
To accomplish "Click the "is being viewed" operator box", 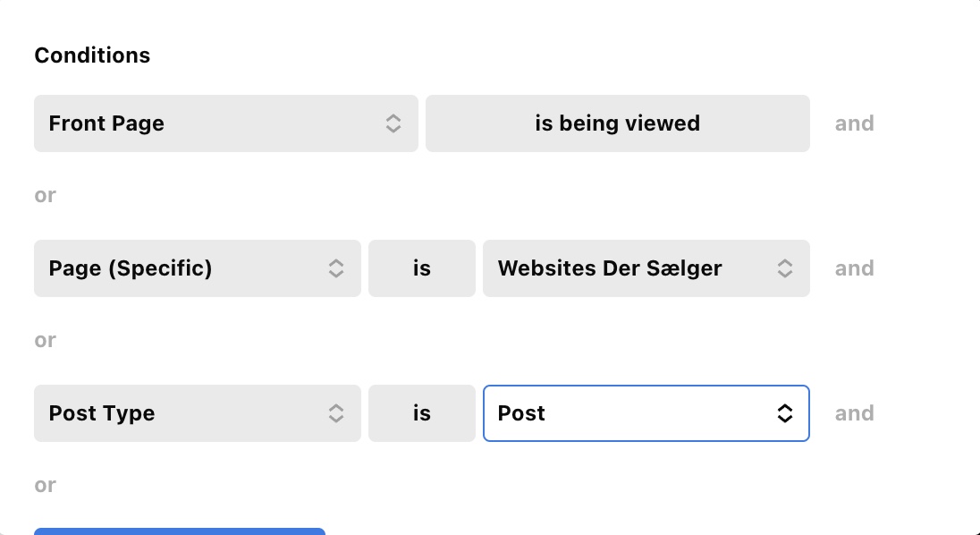I will 618,123.
